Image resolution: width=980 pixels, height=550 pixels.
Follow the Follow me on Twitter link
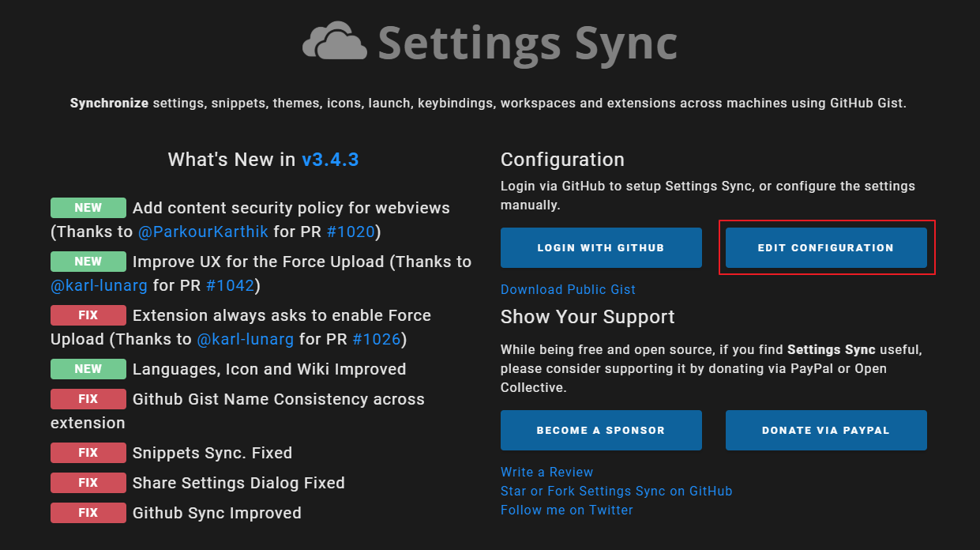[x=567, y=510]
